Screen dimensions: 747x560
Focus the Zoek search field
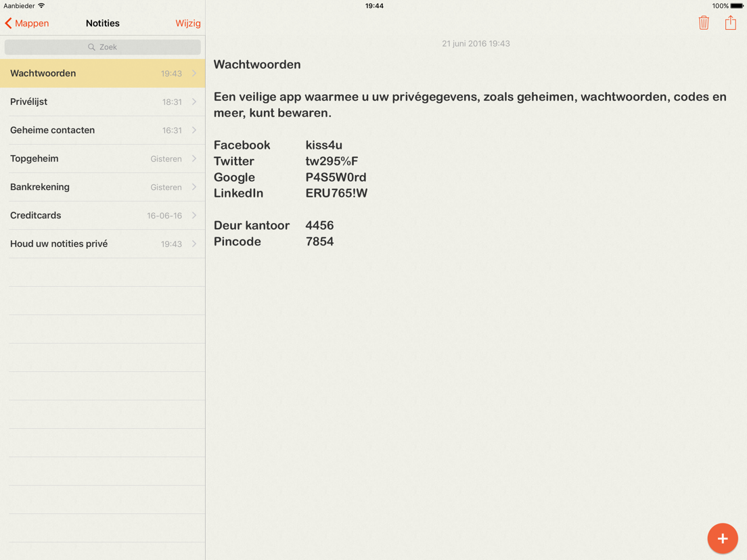click(102, 47)
